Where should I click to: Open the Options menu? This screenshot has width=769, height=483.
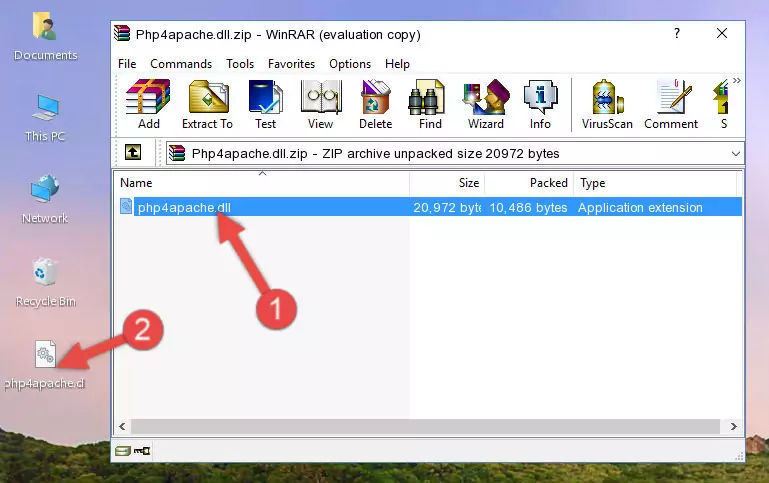[350, 64]
